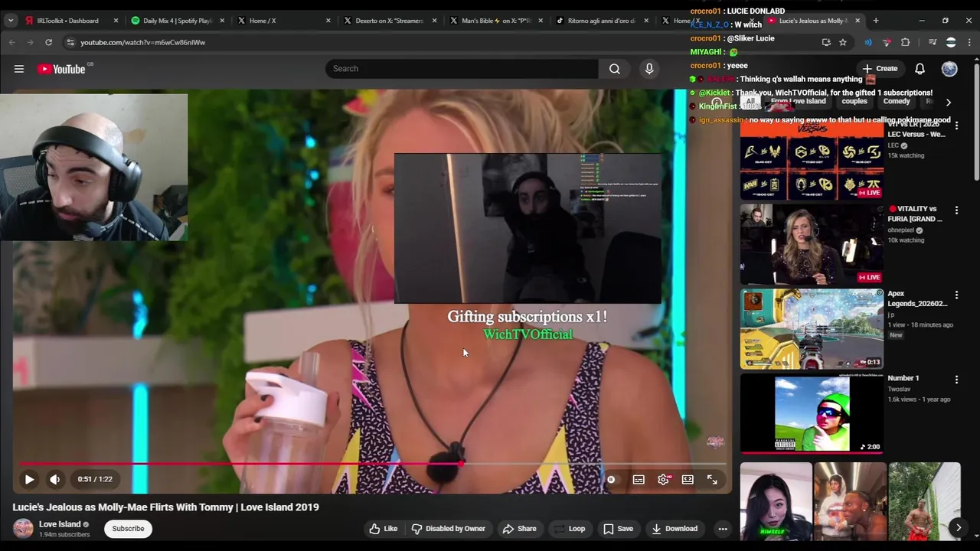This screenshot has height=551, width=980.
Task: Switch to theater mode
Action: pyautogui.click(x=688, y=480)
